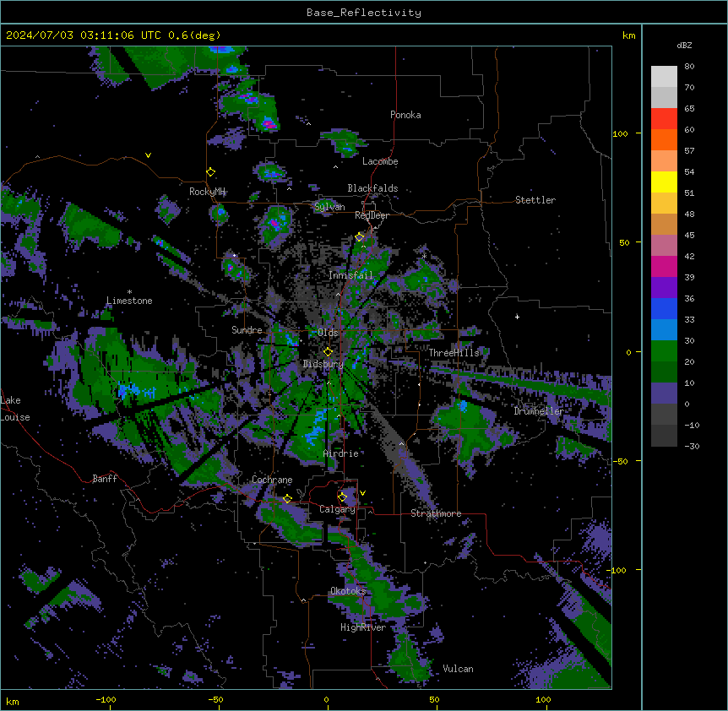Click the Lake Louise label
The height and width of the screenshot is (711, 728).
click(15, 409)
